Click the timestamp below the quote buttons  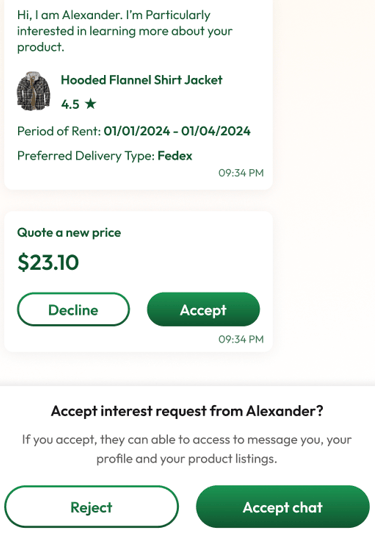click(241, 339)
